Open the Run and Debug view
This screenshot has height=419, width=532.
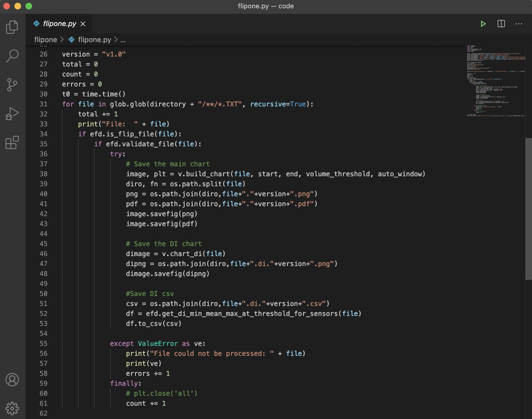click(12, 114)
